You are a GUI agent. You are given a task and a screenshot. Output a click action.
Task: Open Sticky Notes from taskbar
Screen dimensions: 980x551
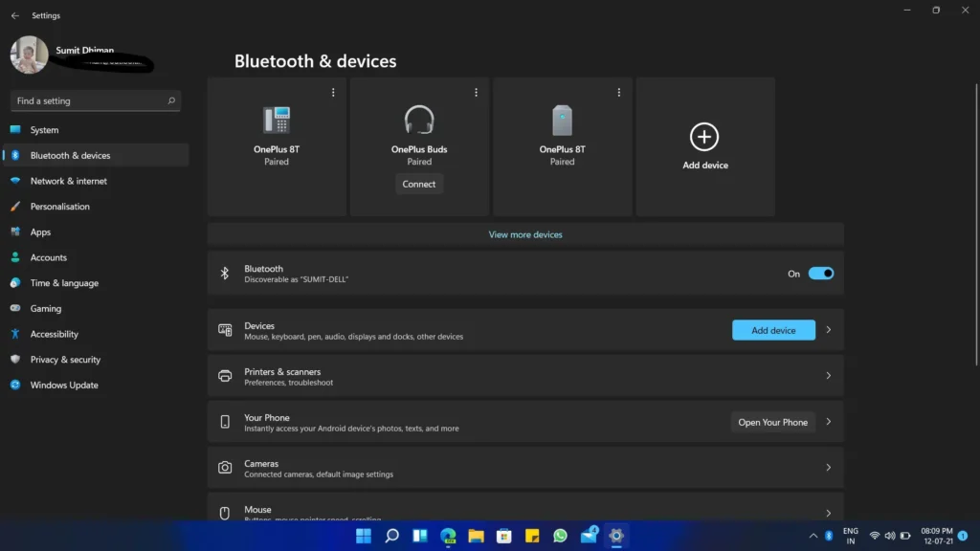coord(532,536)
